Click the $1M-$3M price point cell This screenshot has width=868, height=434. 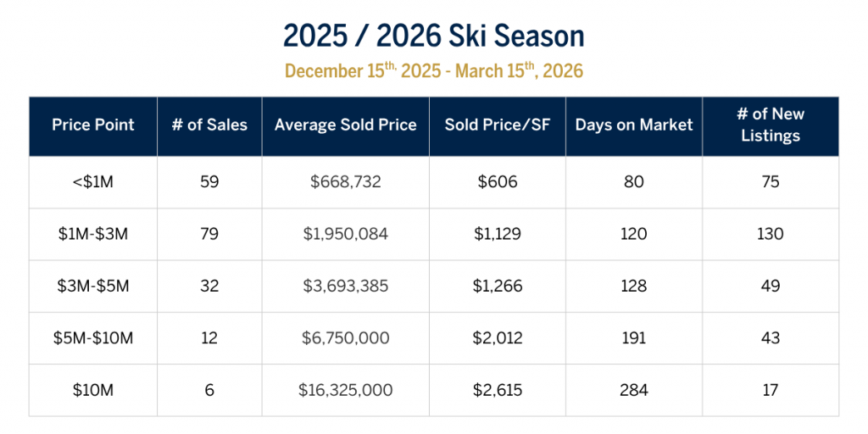pyautogui.click(x=93, y=234)
